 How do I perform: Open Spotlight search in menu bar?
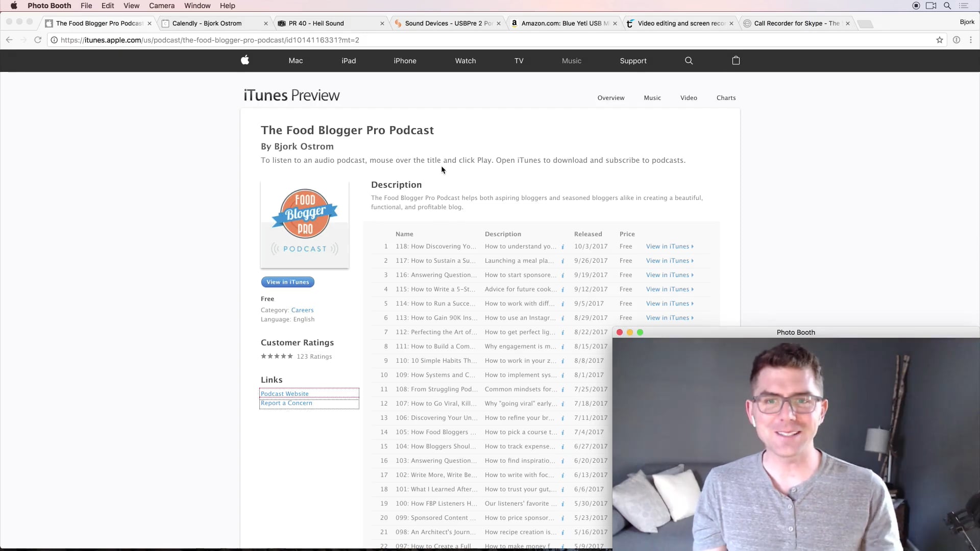(947, 6)
